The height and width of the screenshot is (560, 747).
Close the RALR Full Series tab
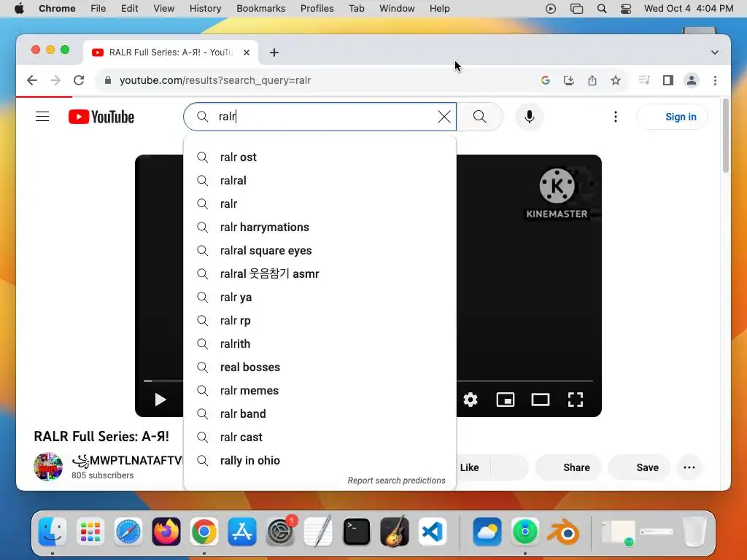tap(247, 52)
